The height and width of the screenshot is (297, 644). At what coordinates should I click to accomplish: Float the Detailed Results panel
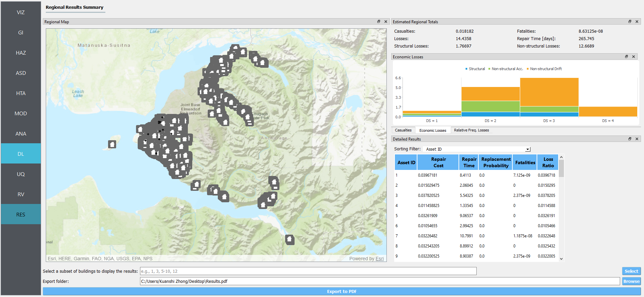coord(630,139)
